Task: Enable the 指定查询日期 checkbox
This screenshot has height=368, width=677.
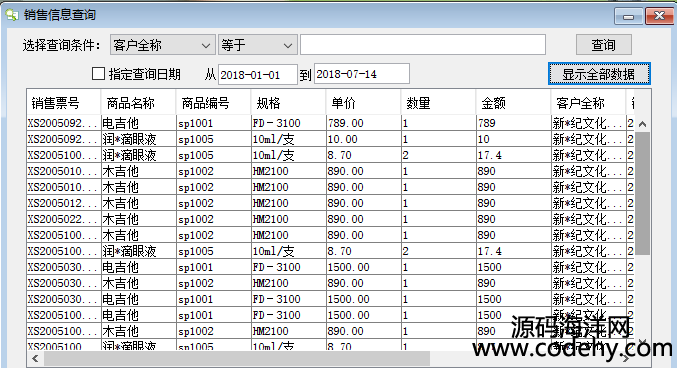Action: coord(98,74)
